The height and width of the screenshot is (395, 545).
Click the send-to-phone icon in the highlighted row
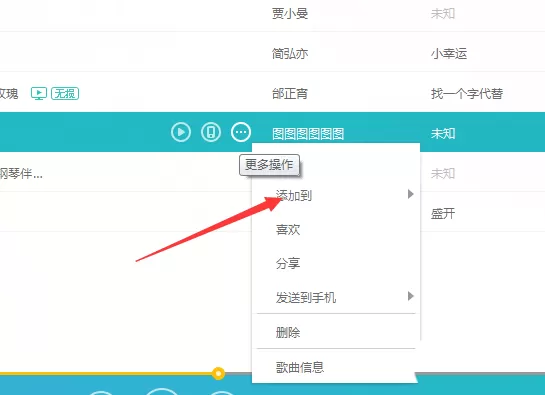[x=211, y=132]
